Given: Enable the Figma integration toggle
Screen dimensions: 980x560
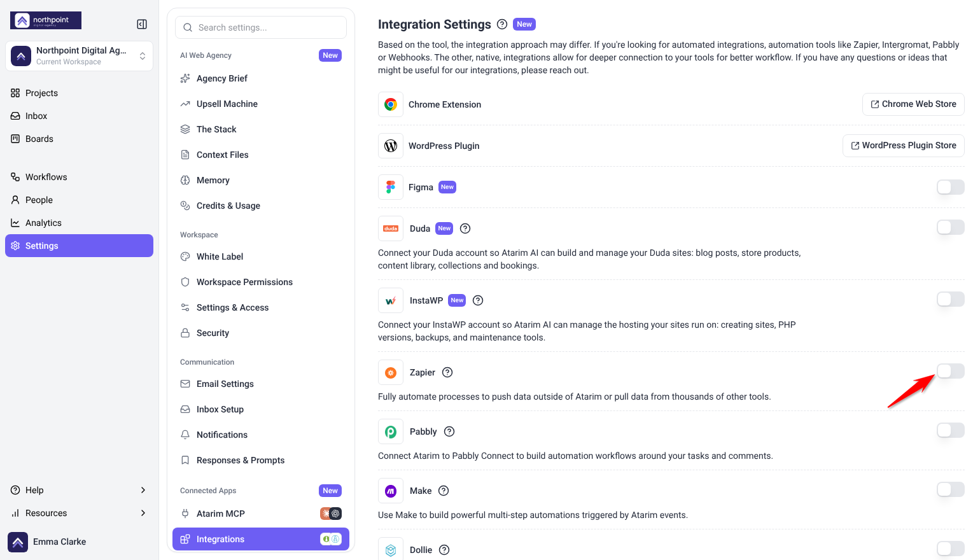Looking at the screenshot, I should (951, 187).
